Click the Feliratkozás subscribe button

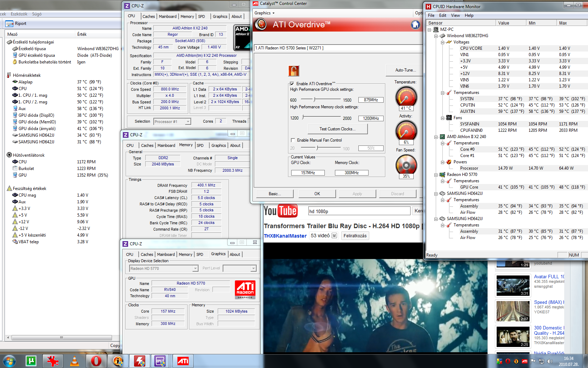355,236
